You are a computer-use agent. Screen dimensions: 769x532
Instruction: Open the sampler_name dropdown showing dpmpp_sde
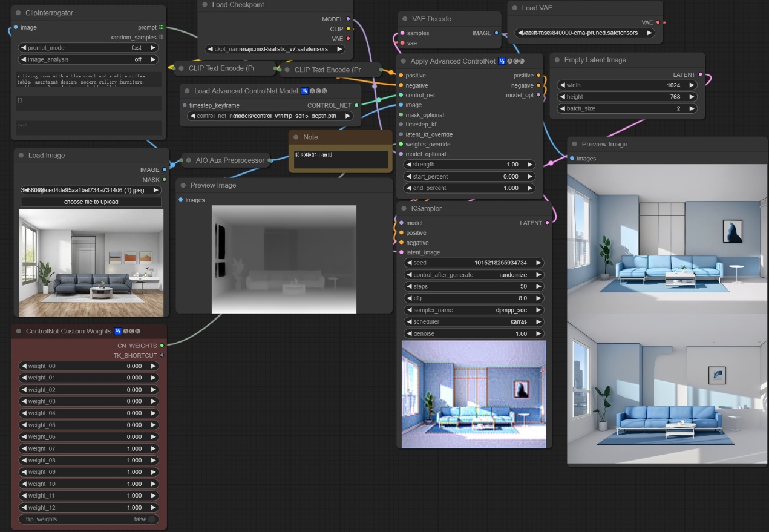coord(473,310)
